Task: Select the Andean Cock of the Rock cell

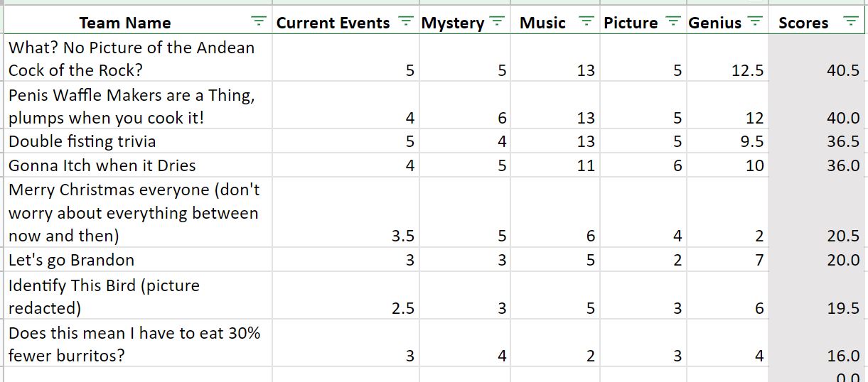Action: tap(139, 59)
